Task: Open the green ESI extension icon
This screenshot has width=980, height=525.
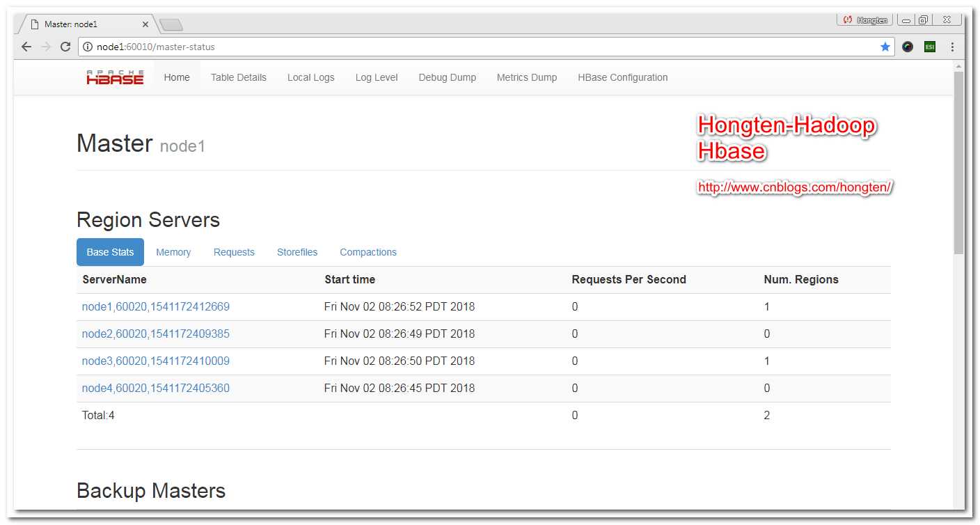Action: tap(930, 47)
